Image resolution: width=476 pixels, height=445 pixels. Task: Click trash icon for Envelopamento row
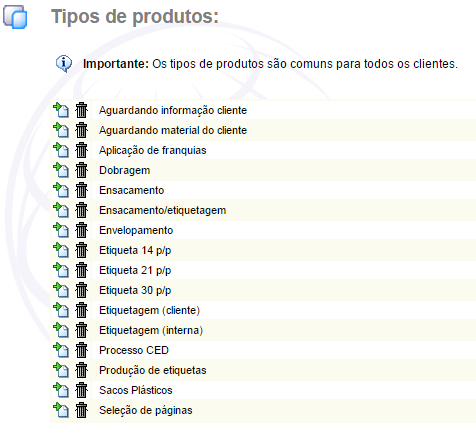point(81,230)
